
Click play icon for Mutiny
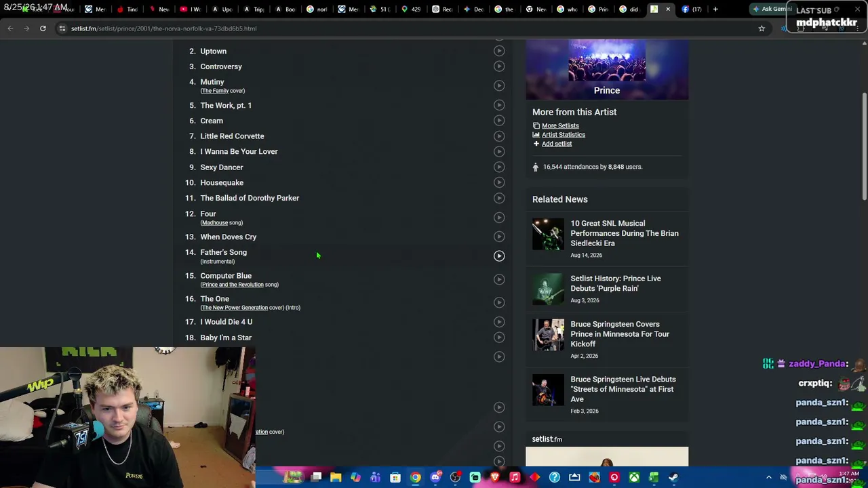pos(499,85)
